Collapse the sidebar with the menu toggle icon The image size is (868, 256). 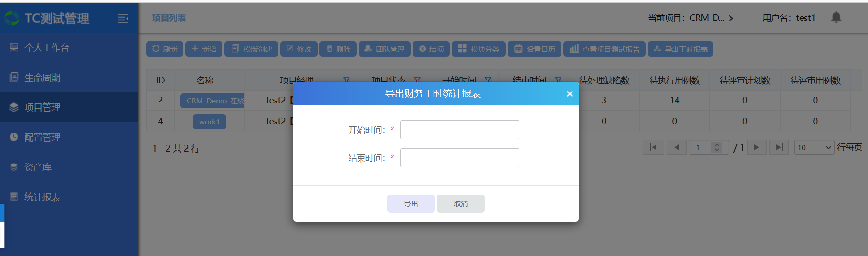(123, 19)
